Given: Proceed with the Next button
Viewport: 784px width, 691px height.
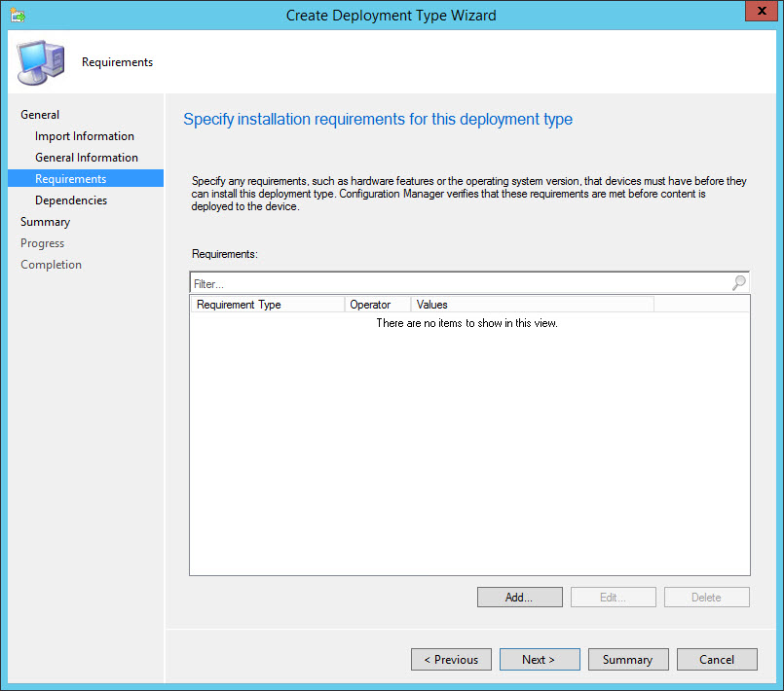Looking at the screenshot, I should click(x=540, y=660).
